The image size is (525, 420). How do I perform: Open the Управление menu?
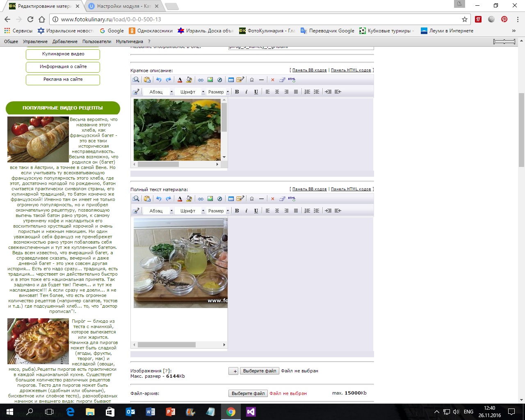click(x=35, y=41)
